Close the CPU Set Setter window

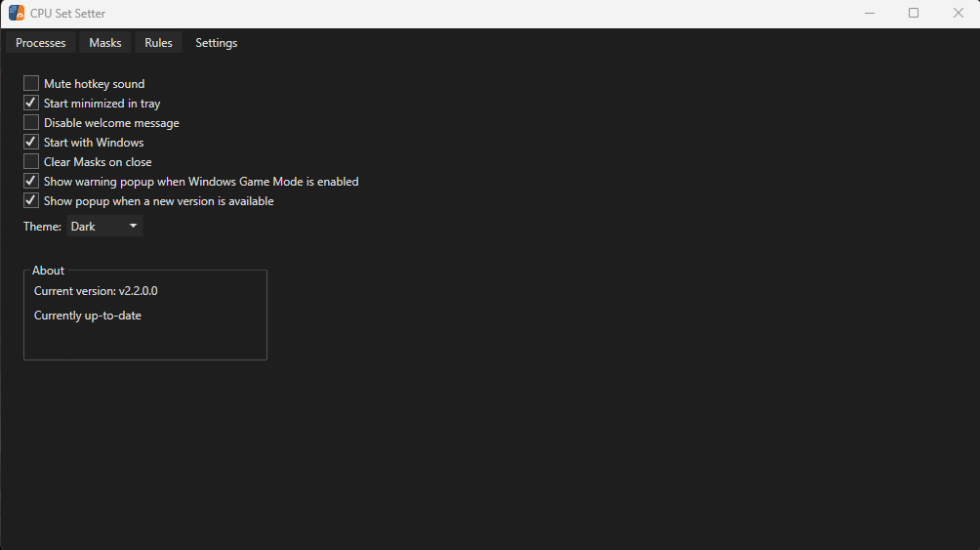coord(959,13)
